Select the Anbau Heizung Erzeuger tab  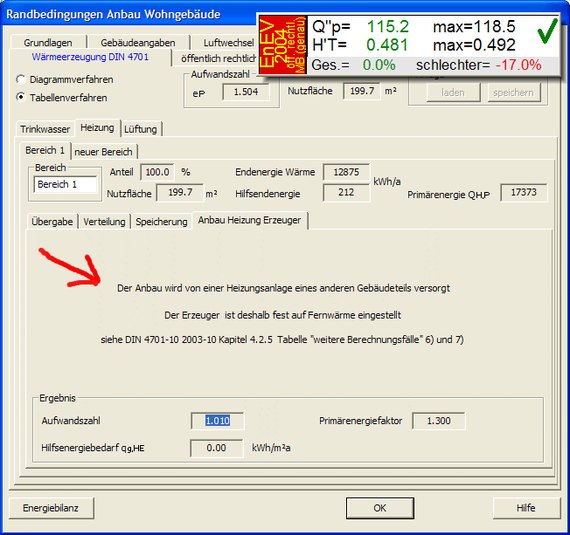(x=250, y=220)
